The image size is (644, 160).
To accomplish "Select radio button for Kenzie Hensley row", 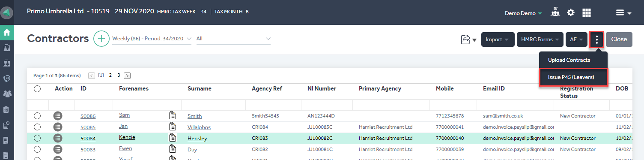I will pyautogui.click(x=37, y=138).
